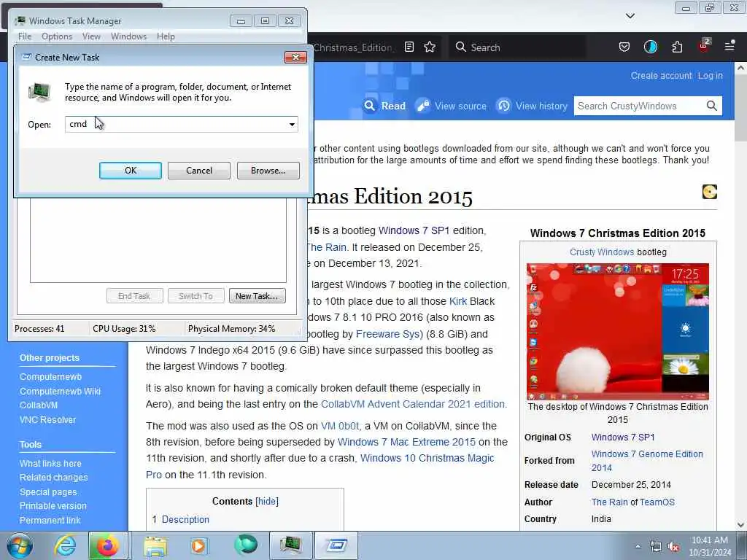Hide the Contents table via [hide]
Viewport: 747px width, 560px height.
pos(267,502)
